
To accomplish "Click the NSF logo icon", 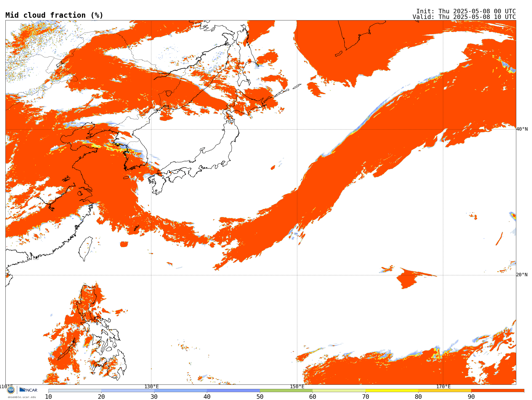I will tap(11, 390).
